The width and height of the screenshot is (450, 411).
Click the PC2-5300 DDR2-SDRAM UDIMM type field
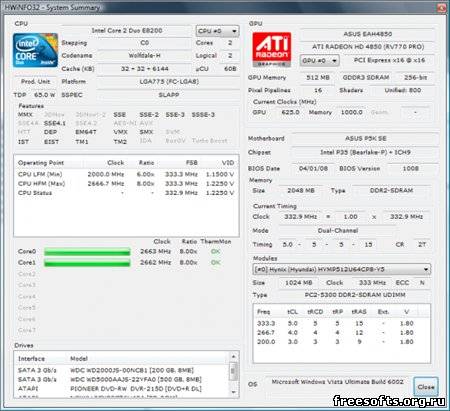pyautogui.click(x=355, y=295)
